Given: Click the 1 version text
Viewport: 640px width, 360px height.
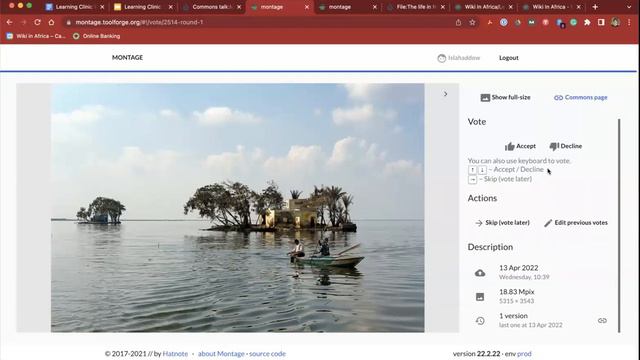Looking at the screenshot, I should click(x=513, y=316).
